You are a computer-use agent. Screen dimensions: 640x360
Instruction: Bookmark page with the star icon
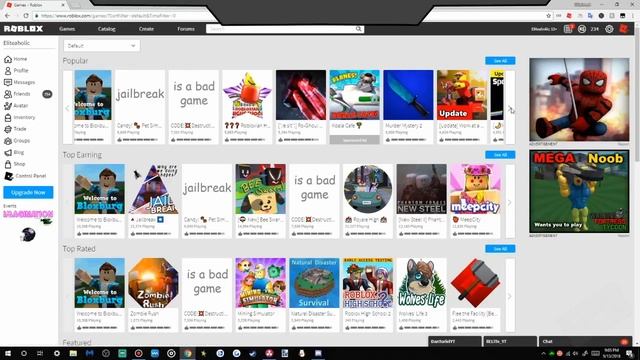click(x=548, y=16)
